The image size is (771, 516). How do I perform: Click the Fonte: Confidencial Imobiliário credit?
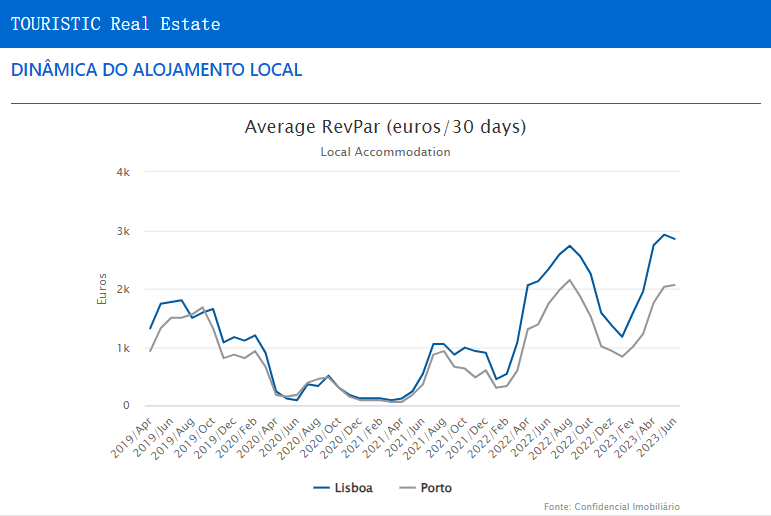[612, 507]
